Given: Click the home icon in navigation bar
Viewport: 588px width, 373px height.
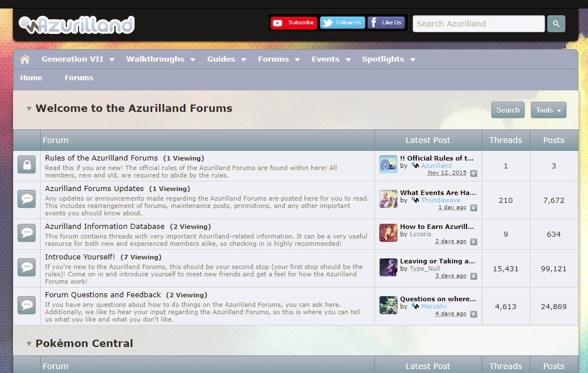Looking at the screenshot, I should [25, 59].
